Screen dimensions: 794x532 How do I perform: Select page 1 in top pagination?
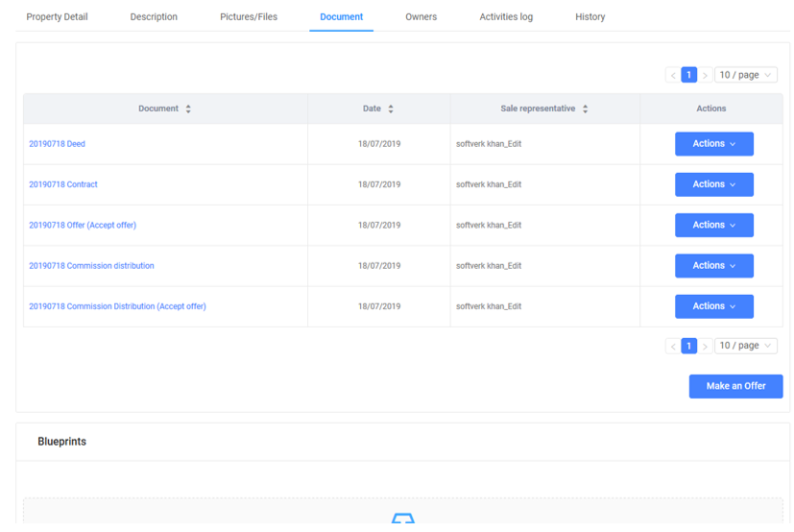(688, 75)
